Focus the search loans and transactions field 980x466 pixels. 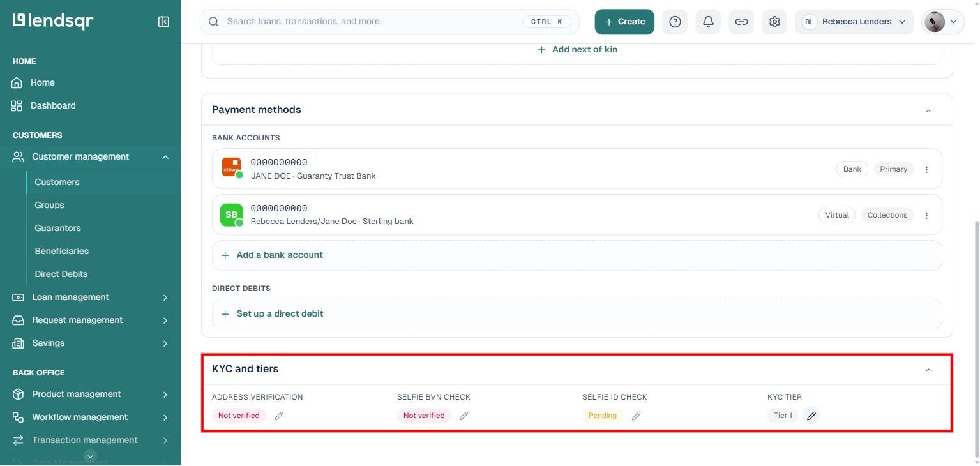coord(389,22)
